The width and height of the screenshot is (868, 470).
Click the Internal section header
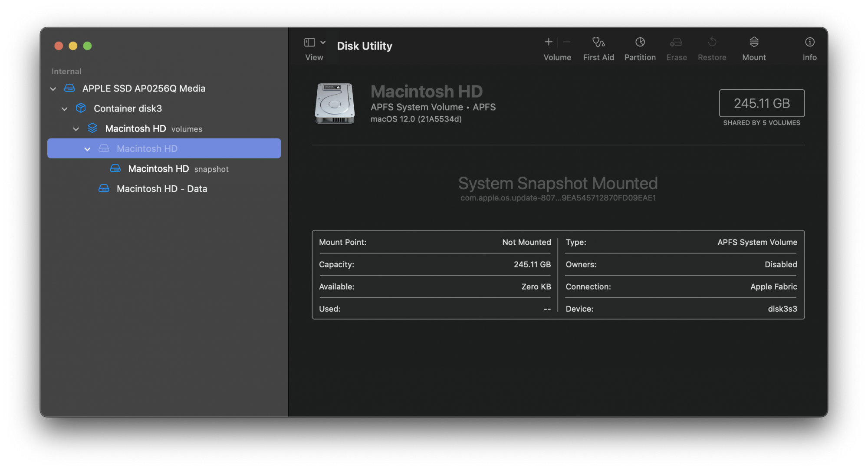[x=66, y=71]
